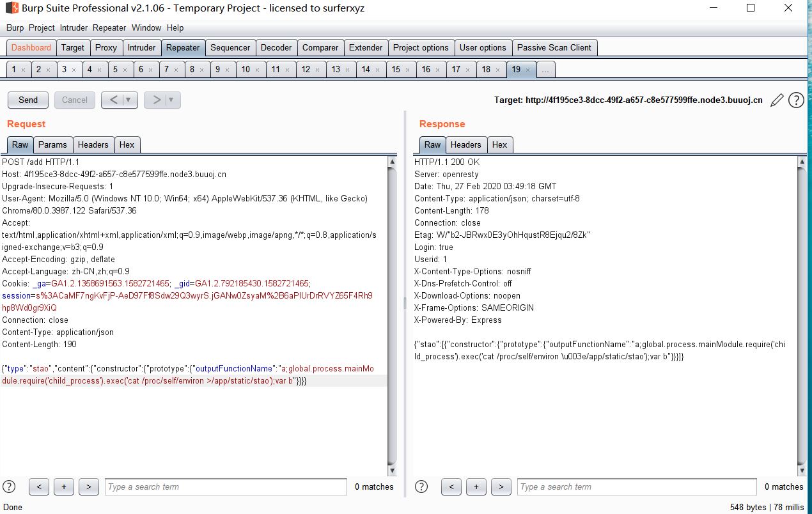The height and width of the screenshot is (514, 812).
Task: Open Repeater help via question mark icon near target
Action: (796, 100)
